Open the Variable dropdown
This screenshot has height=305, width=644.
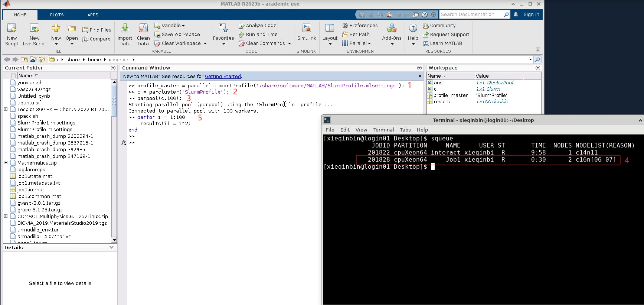(x=170, y=25)
